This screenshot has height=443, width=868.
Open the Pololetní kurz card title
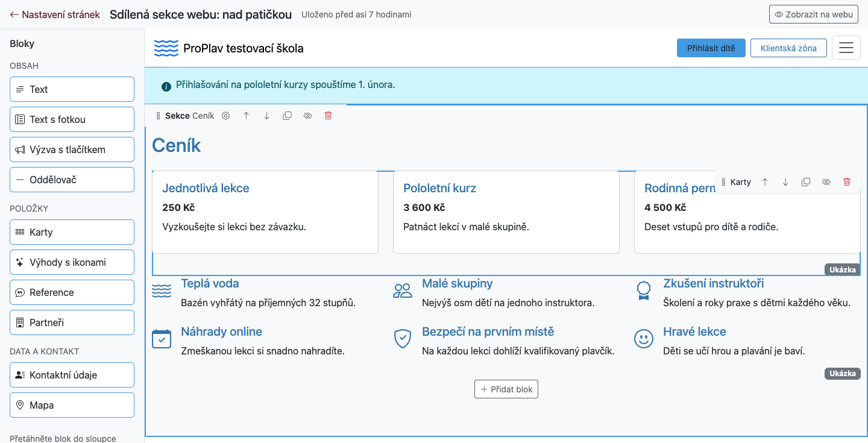tap(440, 188)
